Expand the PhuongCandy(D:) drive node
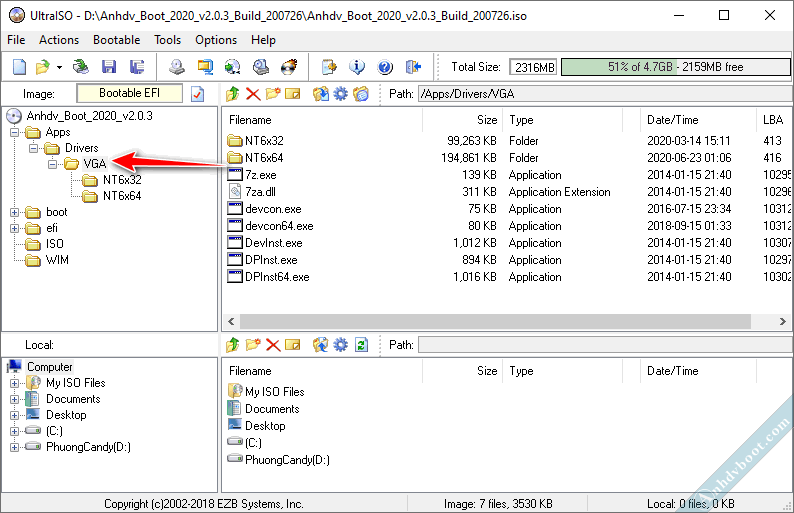 14,448
